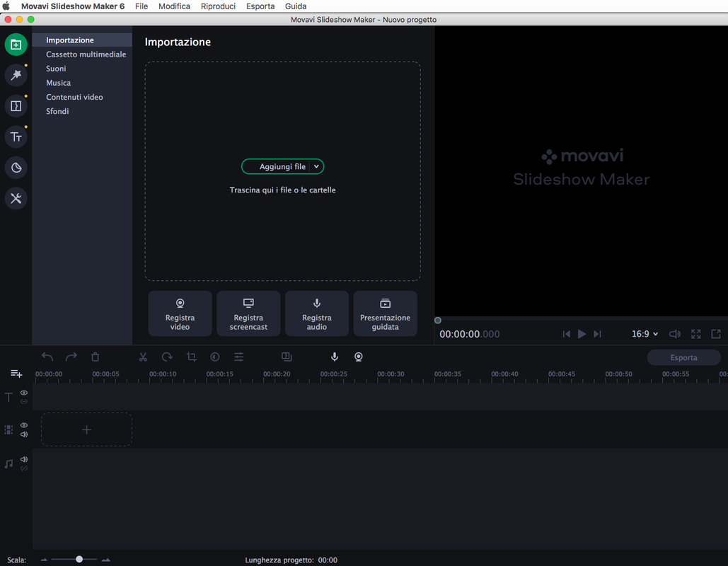The image size is (728, 566).
Task: Open the Import tab icon in sidebar
Action: pyautogui.click(x=16, y=45)
